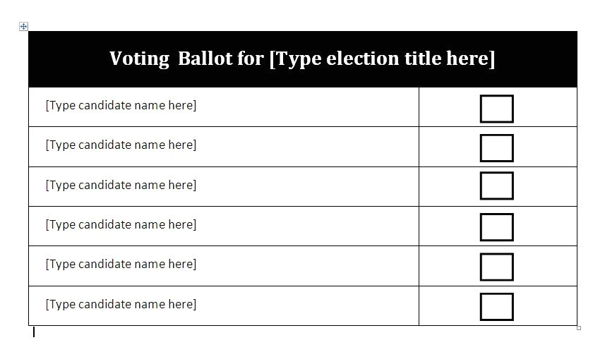Select the fourth candidate's ballot box
605x364 pixels.
click(496, 227)
